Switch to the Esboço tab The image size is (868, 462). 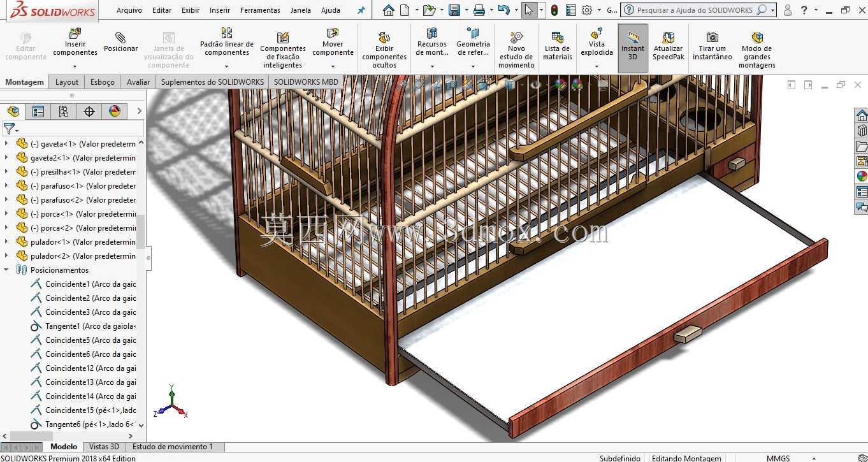103,82
